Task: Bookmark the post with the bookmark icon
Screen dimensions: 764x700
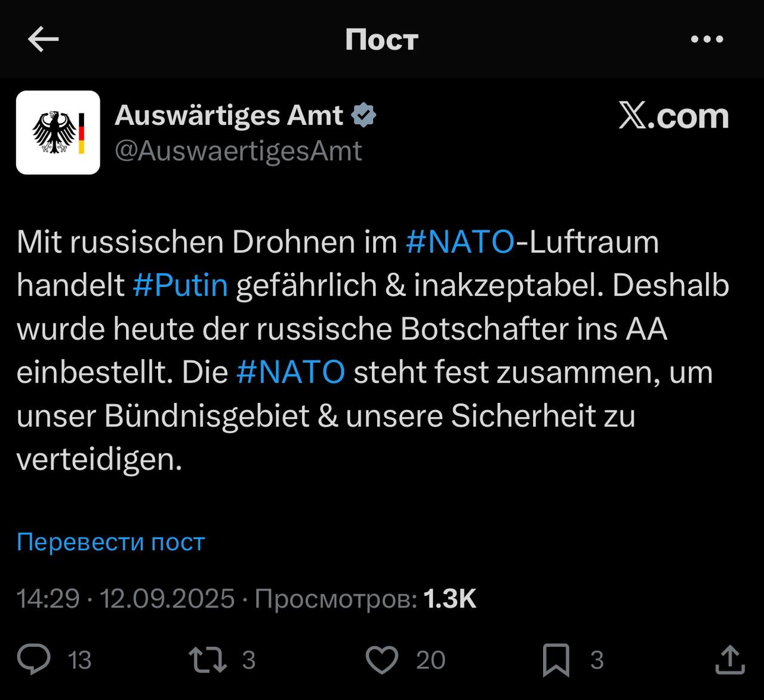Action: pos(556,660)
